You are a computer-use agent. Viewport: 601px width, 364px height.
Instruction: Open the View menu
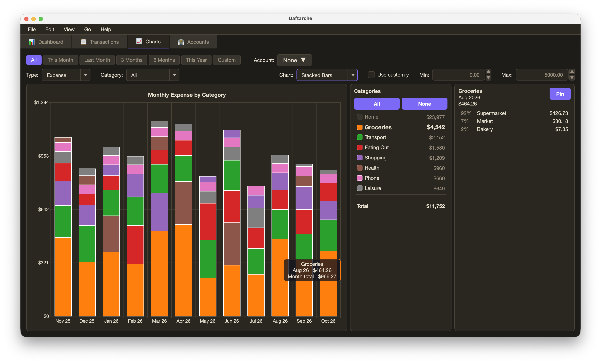point(69,29)
